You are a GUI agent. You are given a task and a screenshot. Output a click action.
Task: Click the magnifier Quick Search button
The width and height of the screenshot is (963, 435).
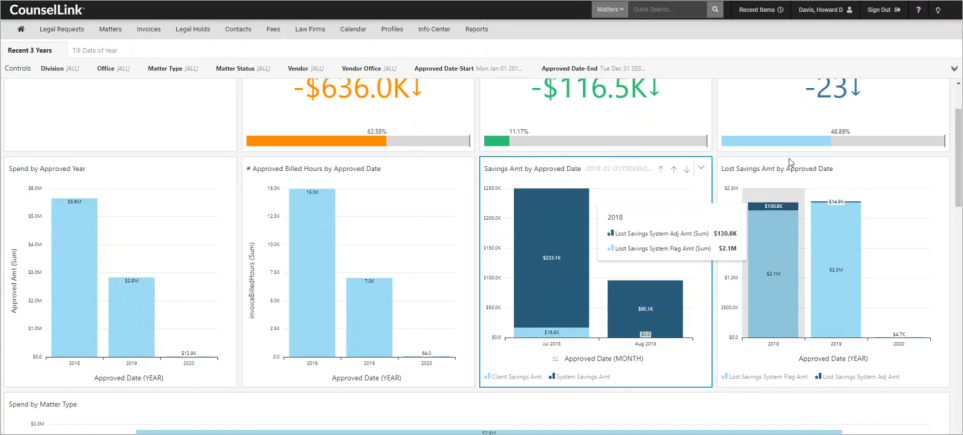(x=715, y=10)
